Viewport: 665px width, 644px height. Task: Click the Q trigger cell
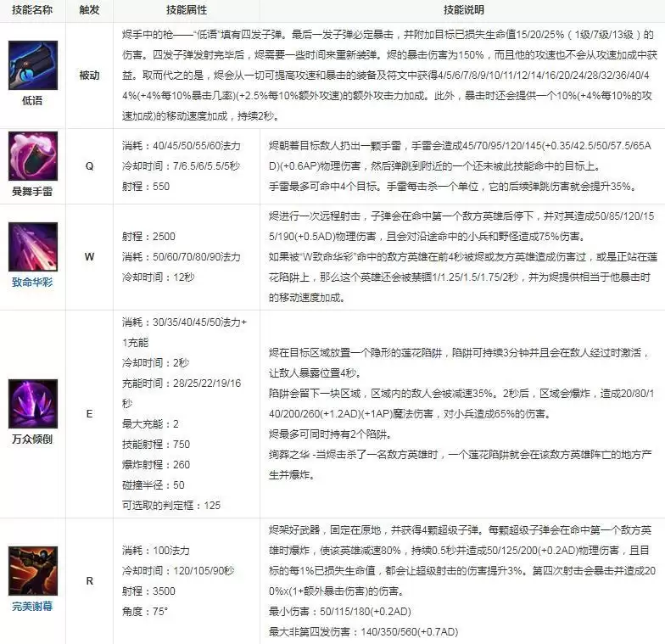pyautogui.click(x=90, y=166)
